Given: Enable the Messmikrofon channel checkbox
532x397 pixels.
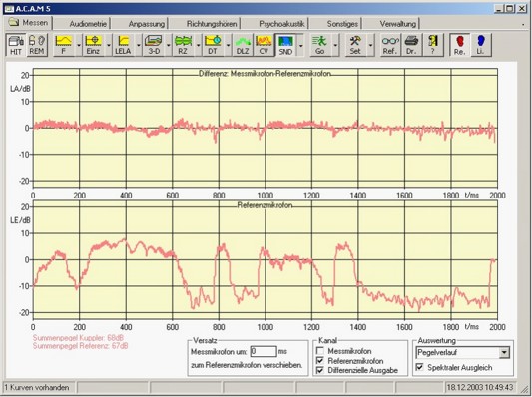Looking at the screenshot, I should pos(320,351).
